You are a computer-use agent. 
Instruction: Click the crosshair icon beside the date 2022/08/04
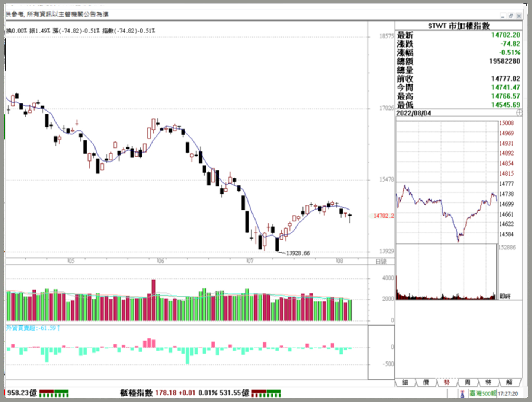(x=519, y=112)
